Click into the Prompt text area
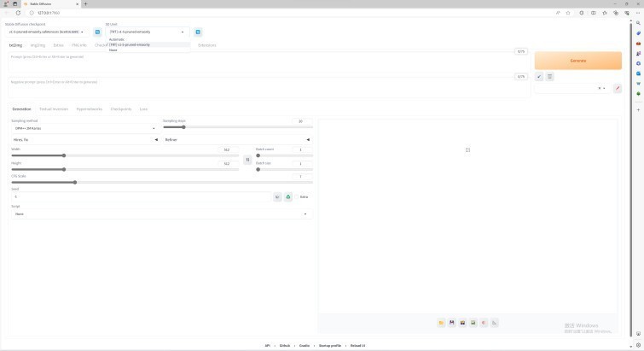The height and width of the screenshot is (351, 644). coord(269,62)
